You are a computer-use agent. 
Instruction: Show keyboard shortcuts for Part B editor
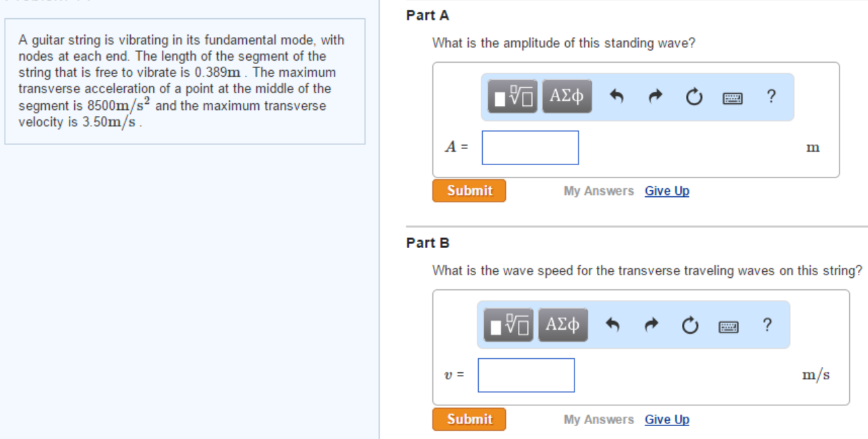[730, 326]
